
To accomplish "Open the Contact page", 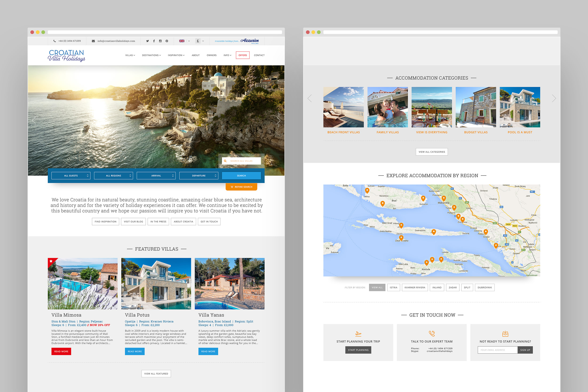I will (x=259, y=55).
